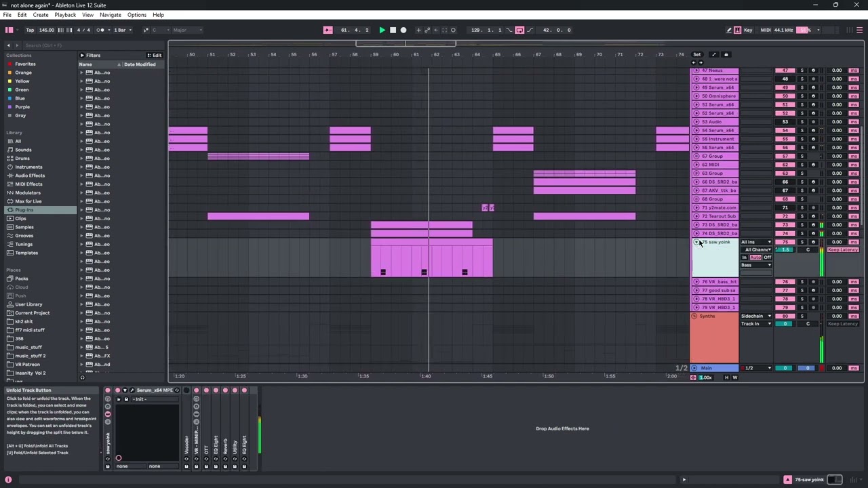The image size is (868, 488).
Task: Open the Edit menu
Action: pos(22,15)
